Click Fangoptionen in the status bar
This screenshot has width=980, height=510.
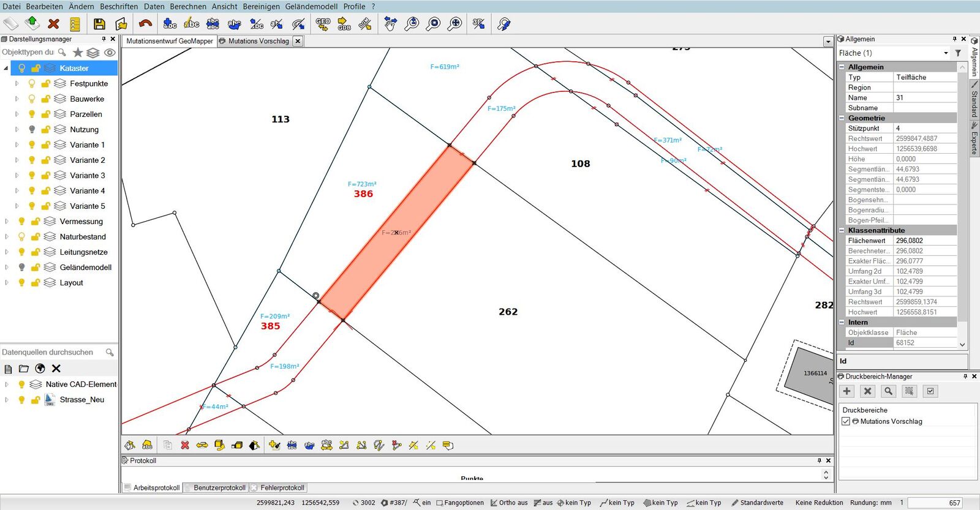click(464, 503)
